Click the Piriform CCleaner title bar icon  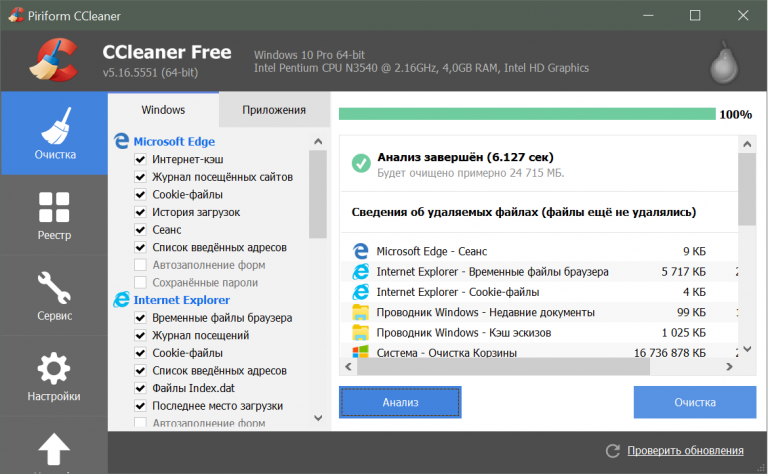pos(15,15)
